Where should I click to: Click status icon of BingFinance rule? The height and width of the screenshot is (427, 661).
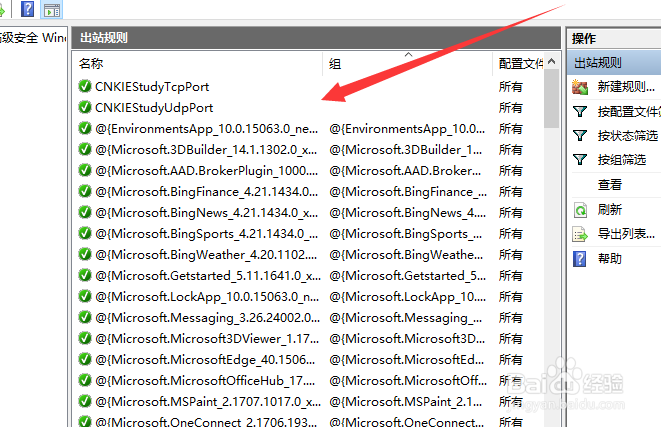(x=85, y=191)
